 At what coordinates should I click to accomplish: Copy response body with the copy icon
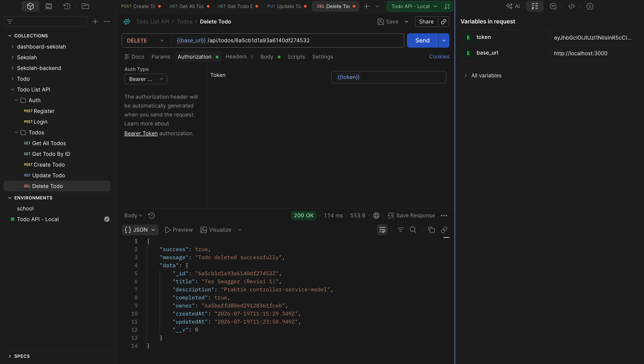[431, 230]
